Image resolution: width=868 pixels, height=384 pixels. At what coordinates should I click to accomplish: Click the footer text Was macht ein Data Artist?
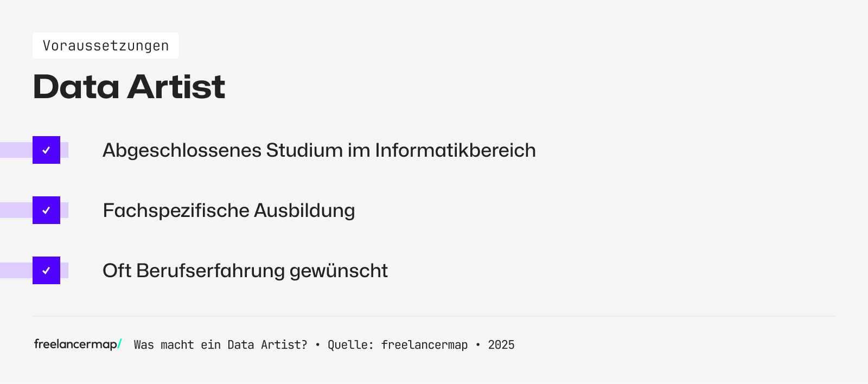click(220, 345)
